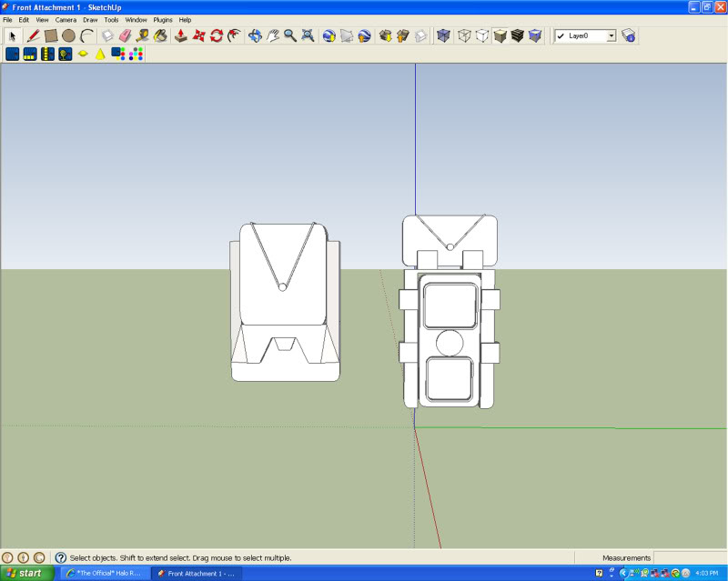Open the Window menu
The image size is (728, 581).
tap(136, 20)
